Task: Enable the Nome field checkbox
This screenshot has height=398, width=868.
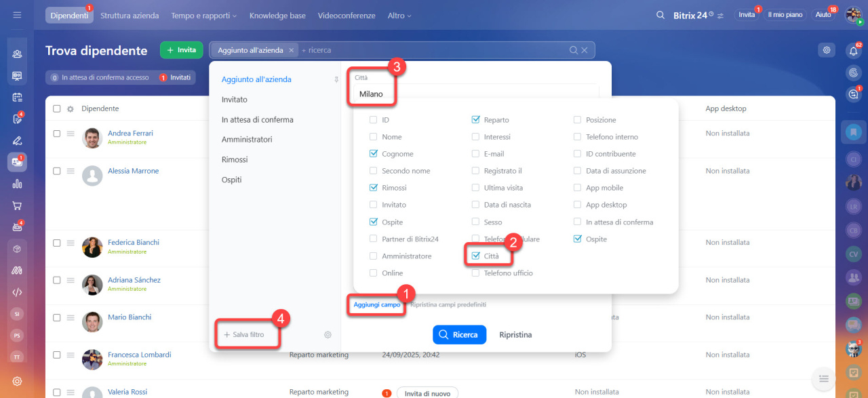Action: point(374,137)
